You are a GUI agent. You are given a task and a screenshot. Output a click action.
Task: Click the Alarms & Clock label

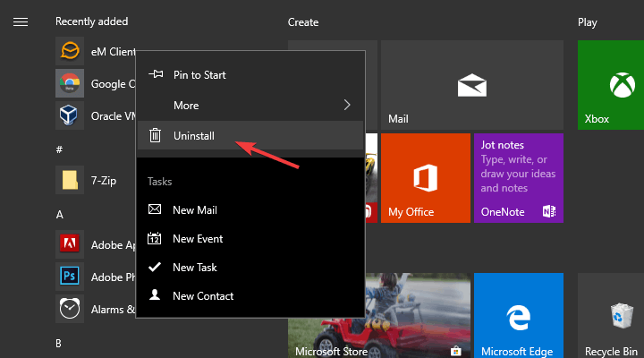point(113,309)
